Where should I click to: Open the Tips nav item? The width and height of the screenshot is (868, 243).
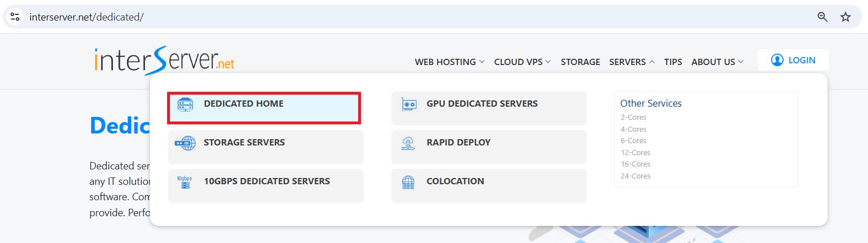click(x=673, y=62)
